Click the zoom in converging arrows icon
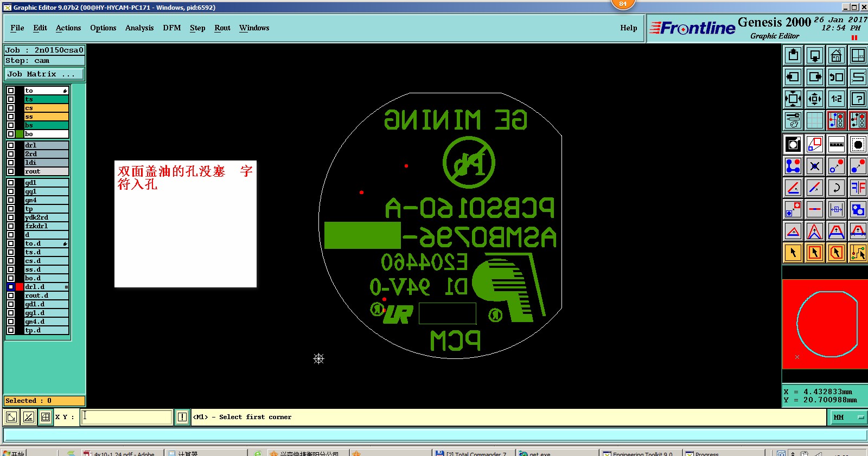The width and height of the screenshot is (868, 456). click(815, 99)
